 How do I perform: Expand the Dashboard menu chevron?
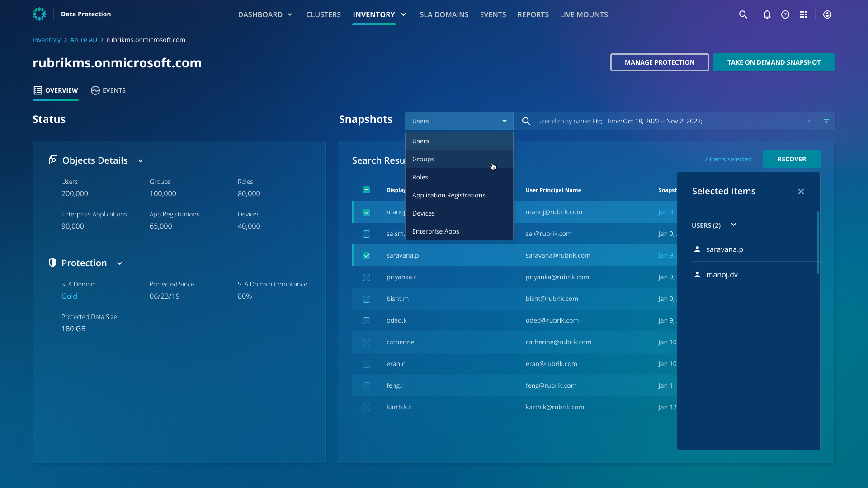(290, 14)
